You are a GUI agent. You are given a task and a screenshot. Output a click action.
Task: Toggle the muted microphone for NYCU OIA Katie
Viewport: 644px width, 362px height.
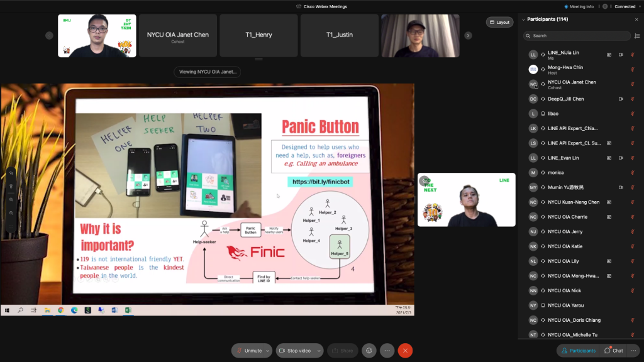[633, 246]
